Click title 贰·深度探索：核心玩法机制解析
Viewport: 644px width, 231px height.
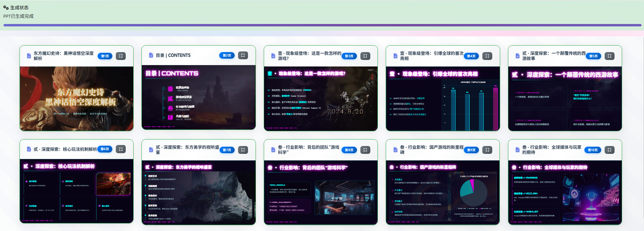[x=65, y=149]
